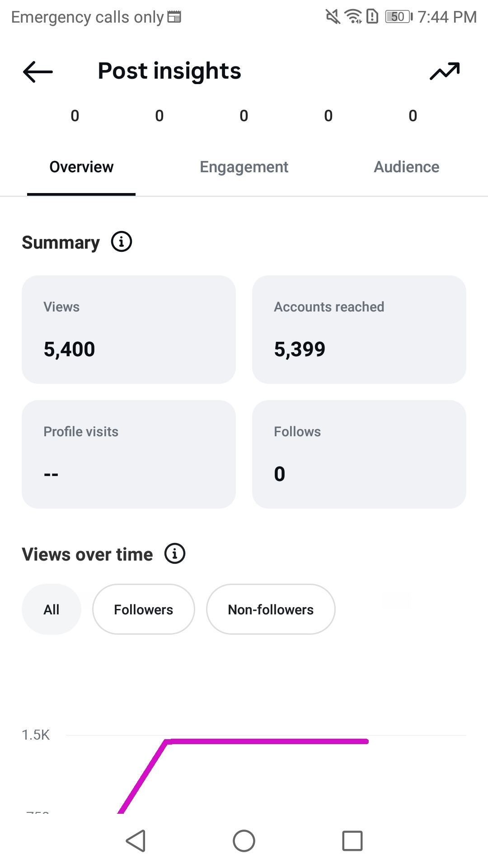Open the Views 5,400 card
The width and height of the screenshot is (488, 868).
pos(129,330)
